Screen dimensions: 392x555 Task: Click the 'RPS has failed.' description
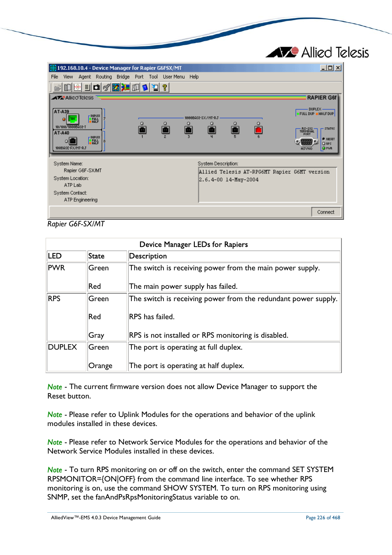pyautogui.click(x=152, y=317)
